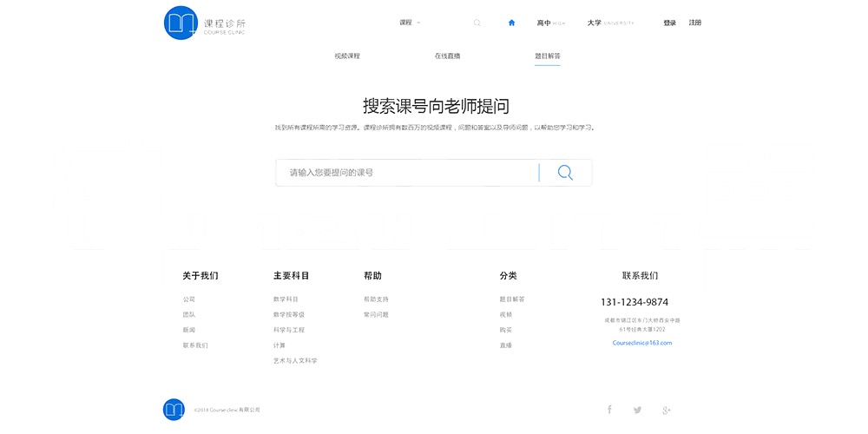
Task: Open the Google Plus icon in footer
Action: click(x=667, y=410)
